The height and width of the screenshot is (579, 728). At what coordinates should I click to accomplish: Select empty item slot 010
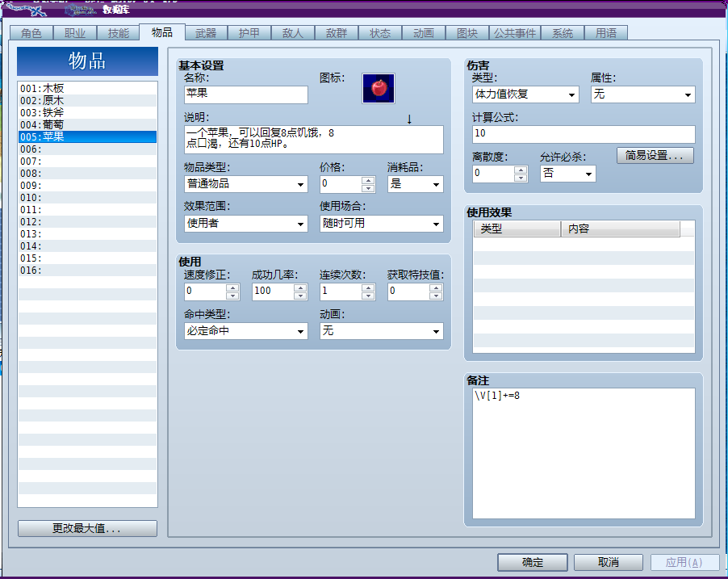tap(87, 197)
